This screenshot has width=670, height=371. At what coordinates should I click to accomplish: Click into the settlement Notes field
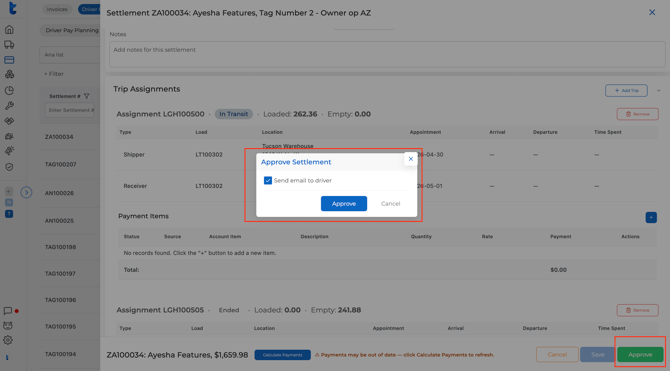387,54
